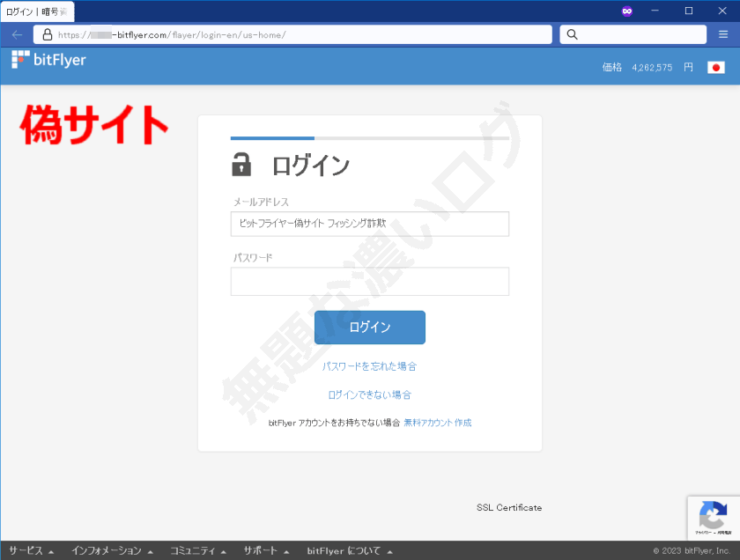740x560 pixels.
Task: Click the Japan flag language icon
Action: coord(716,68)
